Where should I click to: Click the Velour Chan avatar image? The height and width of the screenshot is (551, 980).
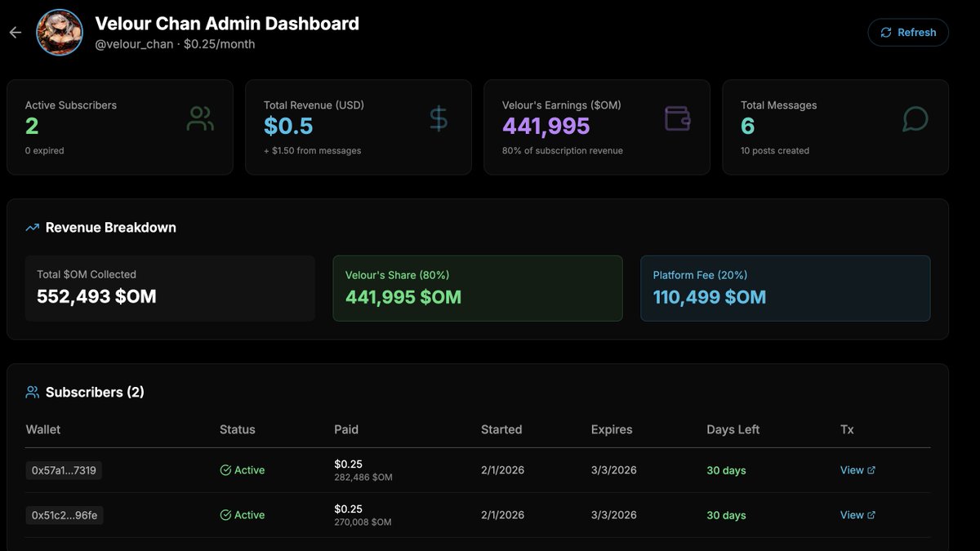pos(59,33)
